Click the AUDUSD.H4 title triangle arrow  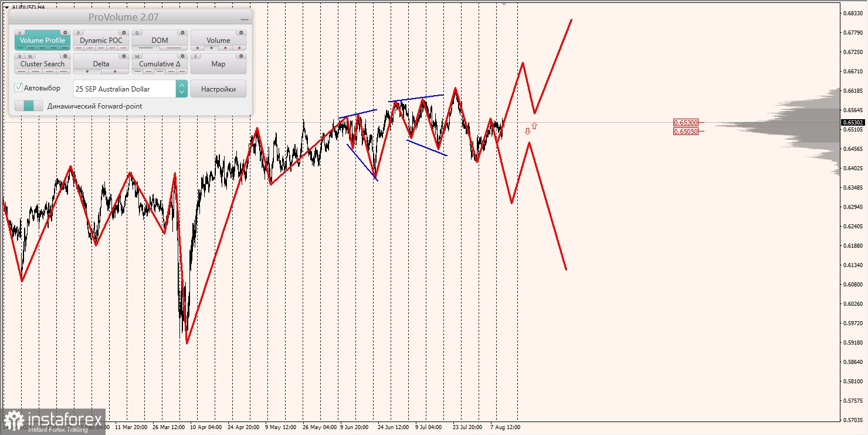[6, 7]
